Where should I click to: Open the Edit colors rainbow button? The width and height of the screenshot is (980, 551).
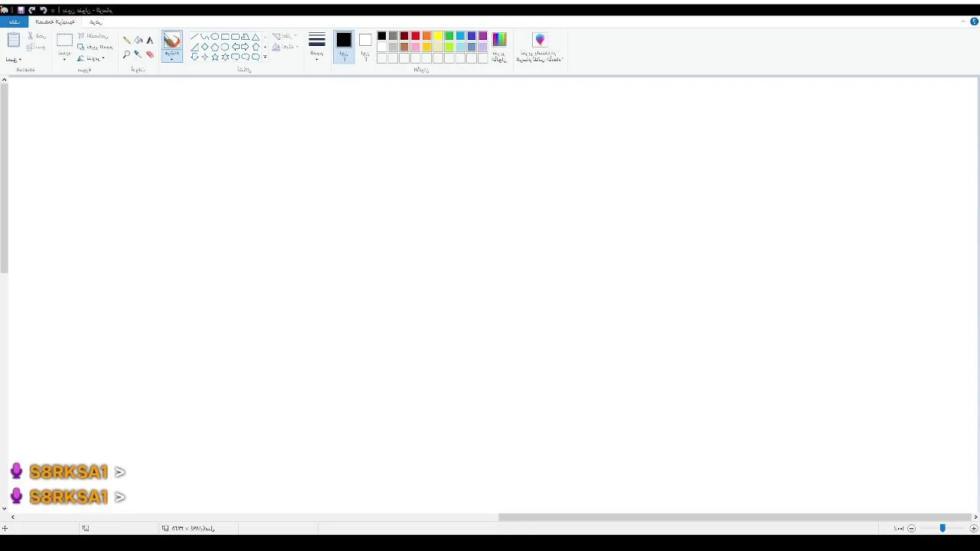(499, 47)
